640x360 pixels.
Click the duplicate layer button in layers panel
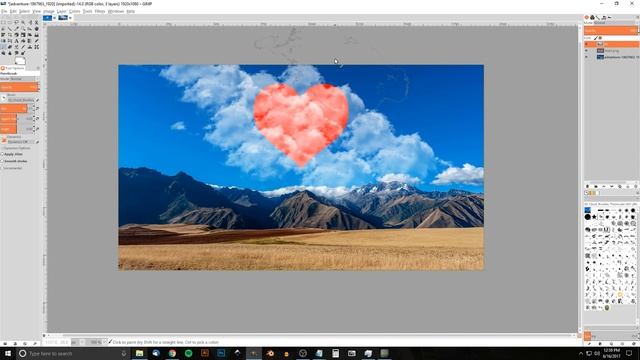click(x=620, y=187)
